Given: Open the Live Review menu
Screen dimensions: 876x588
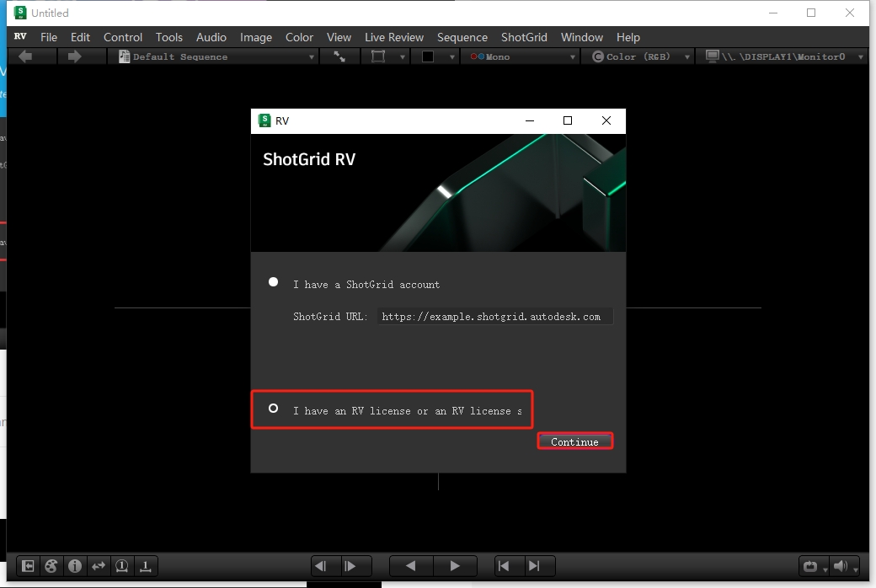Looking at the screenshot, I should pyautogui.click(x=394, y=37).
